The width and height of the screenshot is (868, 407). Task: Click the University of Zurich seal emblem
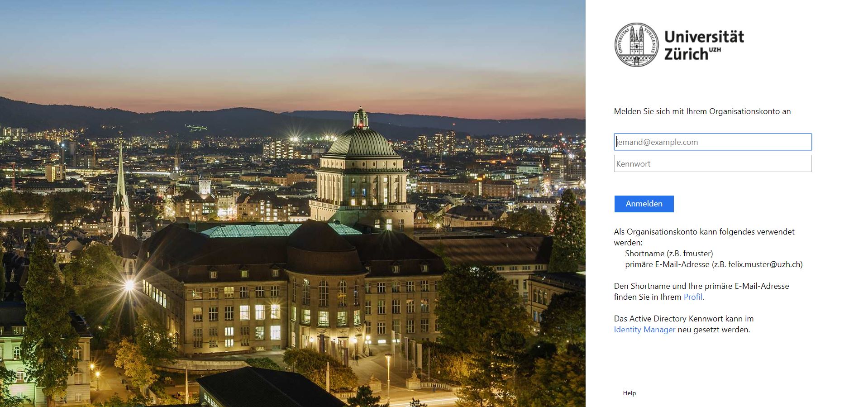pyautogui.click(x=636, y=45)
